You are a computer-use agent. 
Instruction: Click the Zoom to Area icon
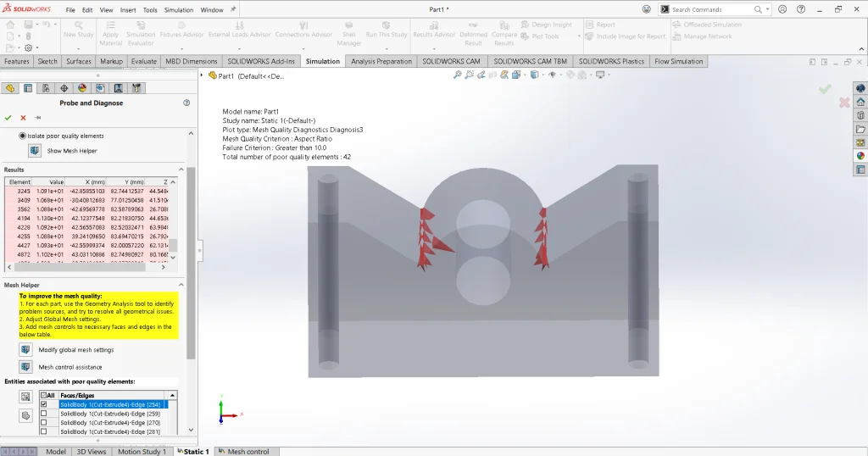tap(470, 75)
